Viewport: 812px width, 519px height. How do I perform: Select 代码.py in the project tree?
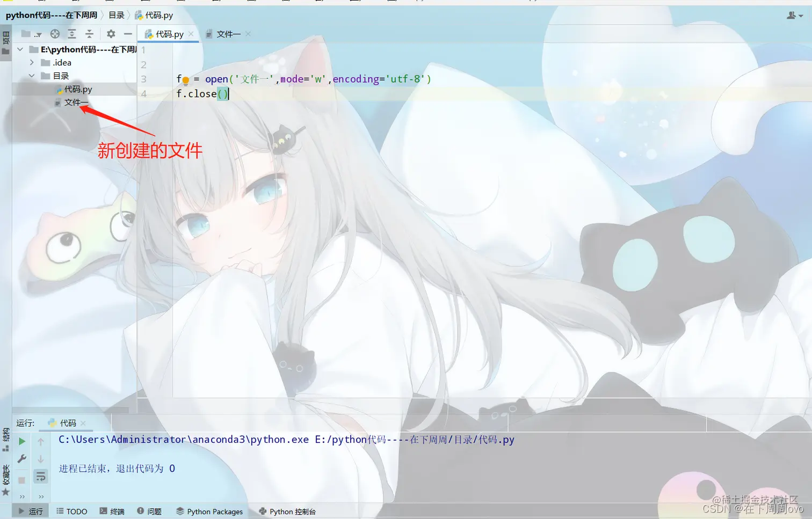click(74, 89)
